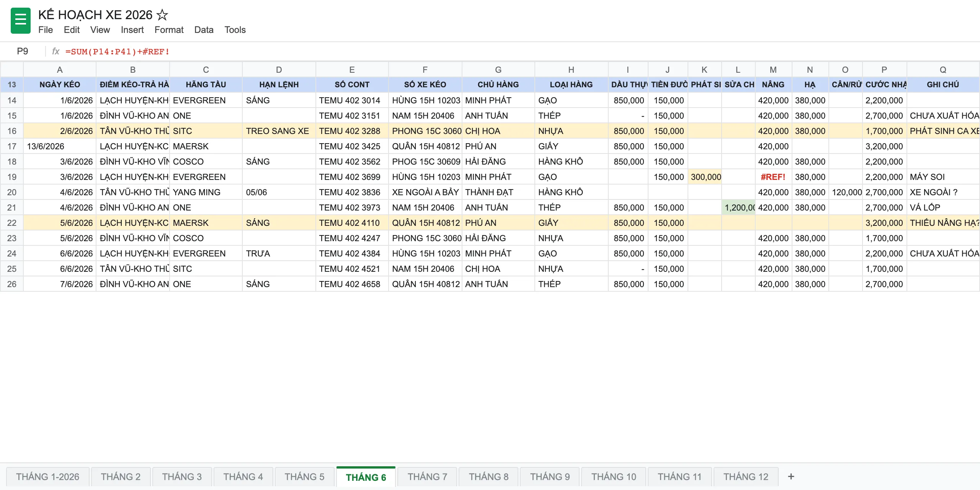
Task: Click the 13/6/2026 date cell
Action: (x=60, y=146)
